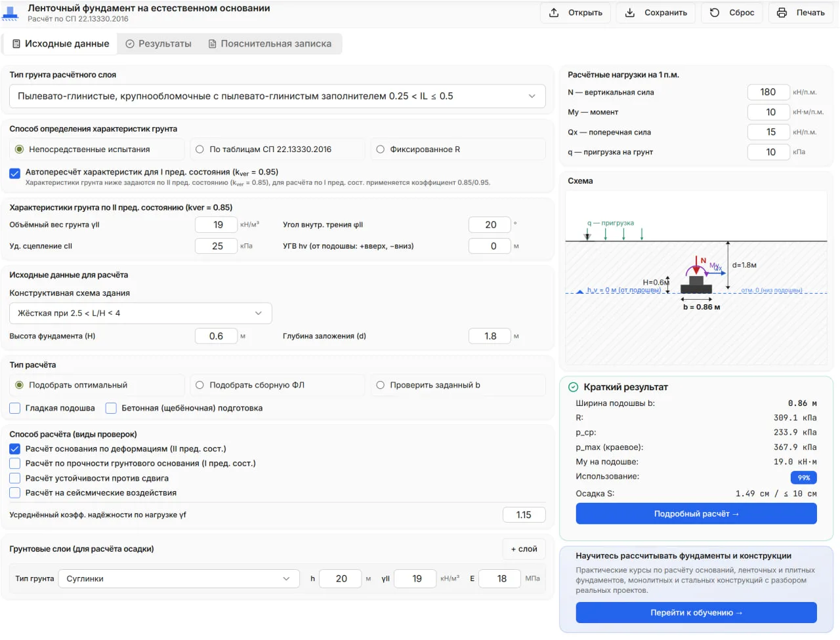Open the Суглинки soil layer type dropdown

pyautogui.click(x=179, y=579)
